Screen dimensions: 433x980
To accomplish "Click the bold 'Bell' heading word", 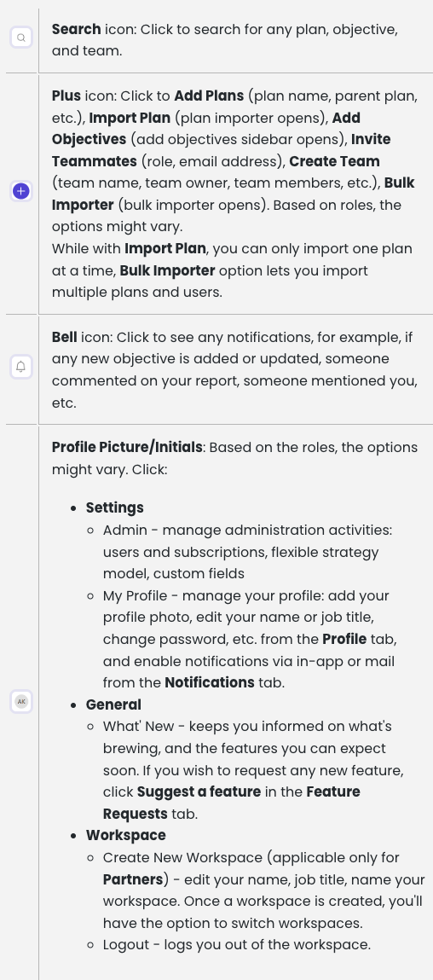I will click(65, 338).
